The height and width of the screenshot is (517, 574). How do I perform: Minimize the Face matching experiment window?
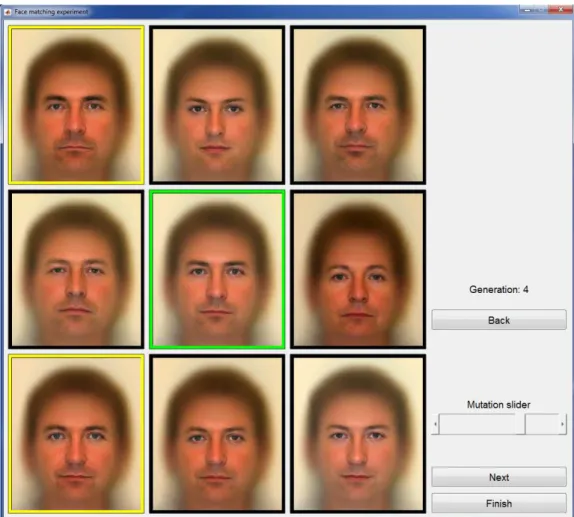[528, 10]
